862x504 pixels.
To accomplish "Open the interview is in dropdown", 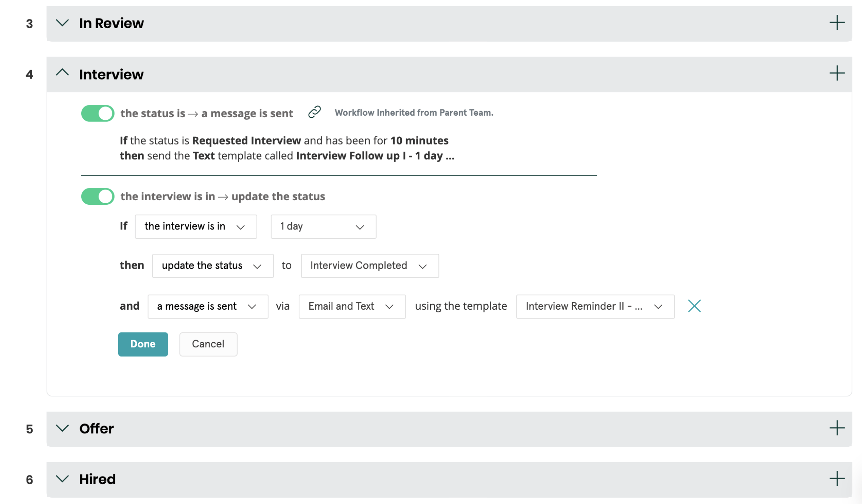I will coord(196,227).
